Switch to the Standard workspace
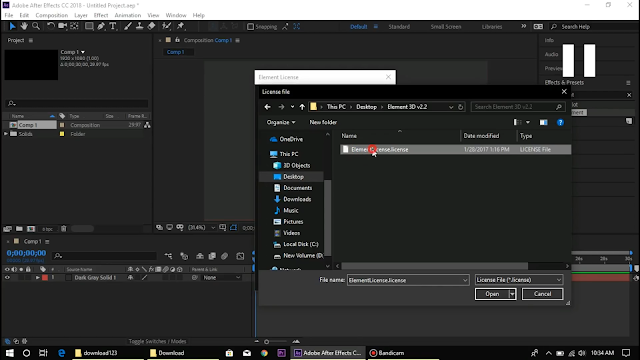Screen dimensions: 640x360 [x=399, y=27]
